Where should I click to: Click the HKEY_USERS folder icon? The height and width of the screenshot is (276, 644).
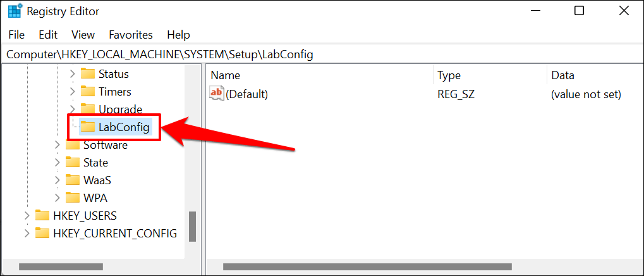pos(42,216)
